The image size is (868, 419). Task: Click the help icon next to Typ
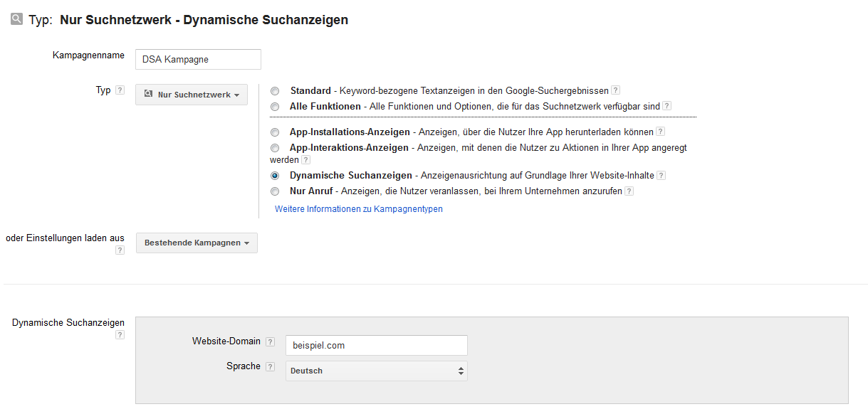click(119, 90)
